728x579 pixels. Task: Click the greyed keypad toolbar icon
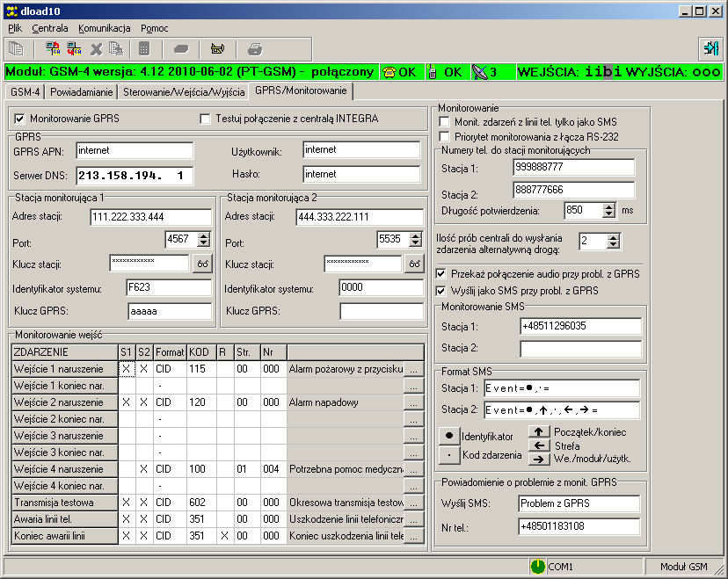[144, 48]
